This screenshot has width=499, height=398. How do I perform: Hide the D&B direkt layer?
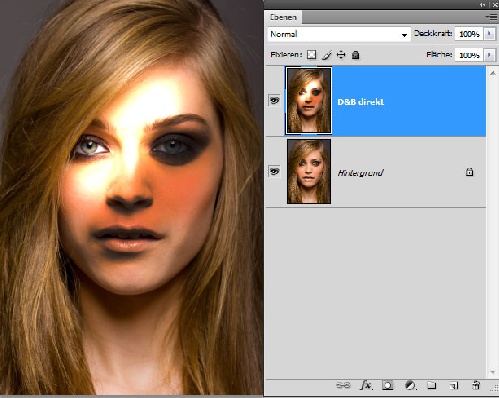(274, 100)
